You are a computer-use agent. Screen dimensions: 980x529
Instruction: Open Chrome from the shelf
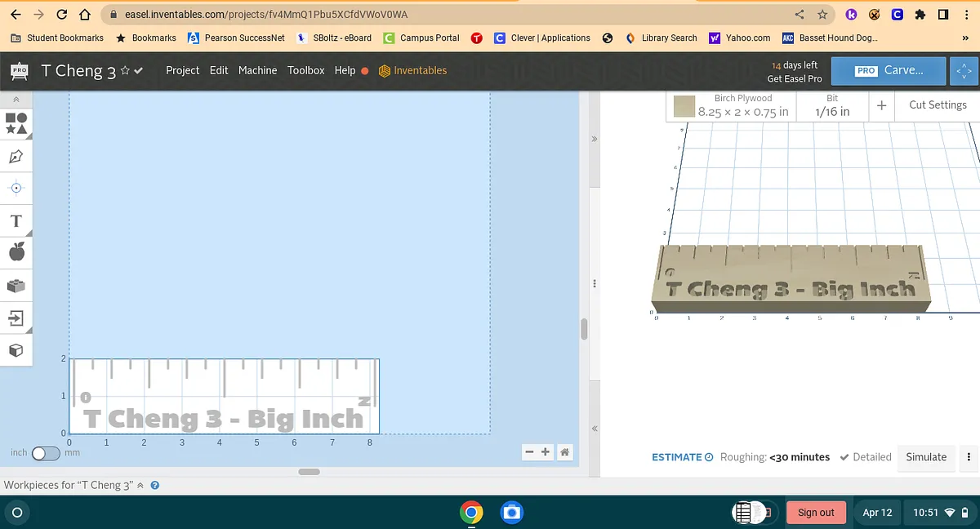coord(470,513)
